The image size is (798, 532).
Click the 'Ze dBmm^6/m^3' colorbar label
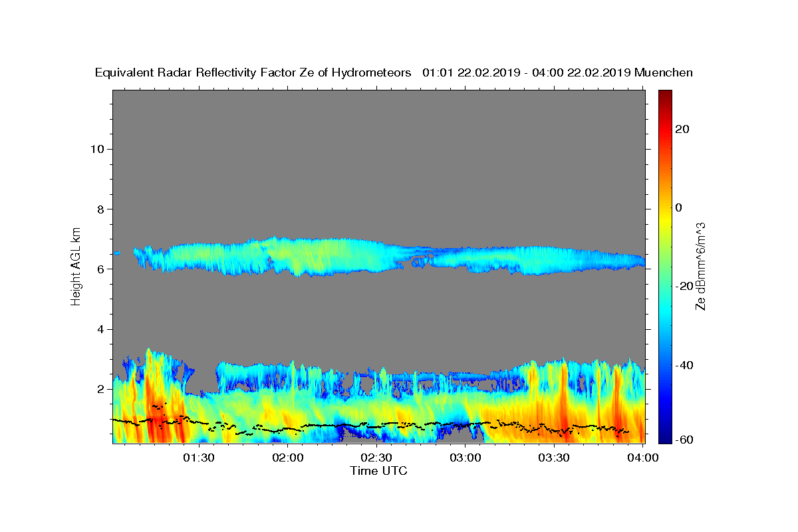[x=700, y=266]
